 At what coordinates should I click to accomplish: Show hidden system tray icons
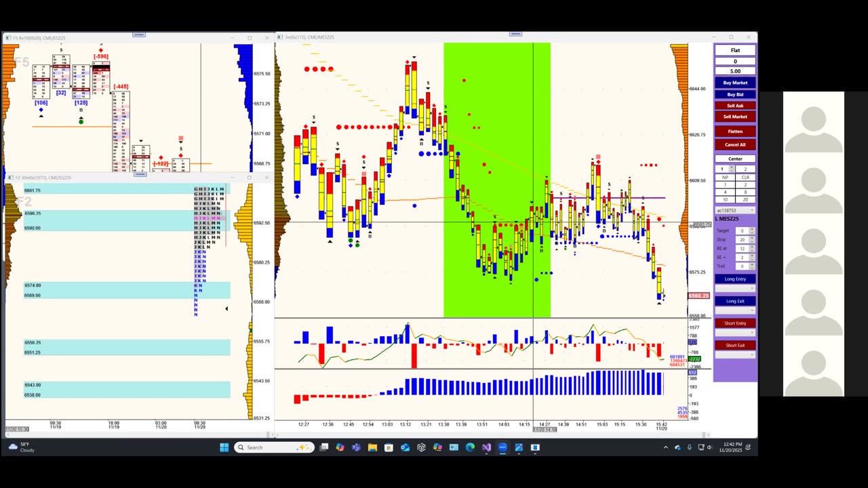point(665,447)
